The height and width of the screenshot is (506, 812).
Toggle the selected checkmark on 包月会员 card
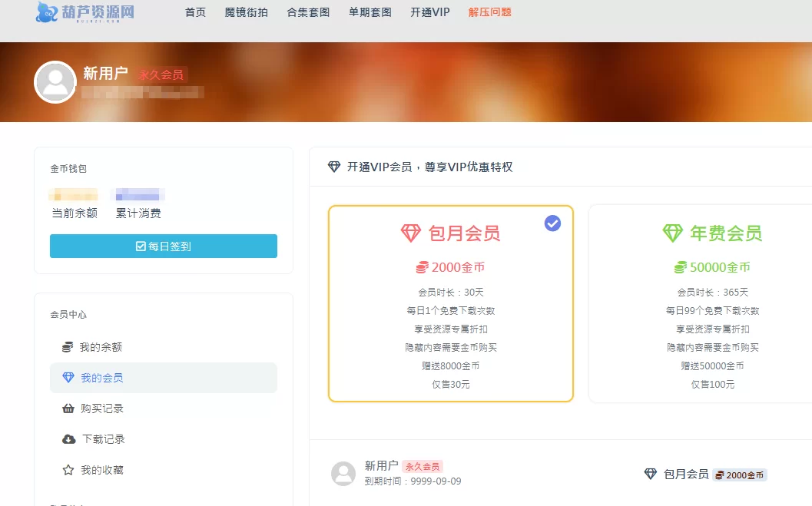[x=552, y=223]
